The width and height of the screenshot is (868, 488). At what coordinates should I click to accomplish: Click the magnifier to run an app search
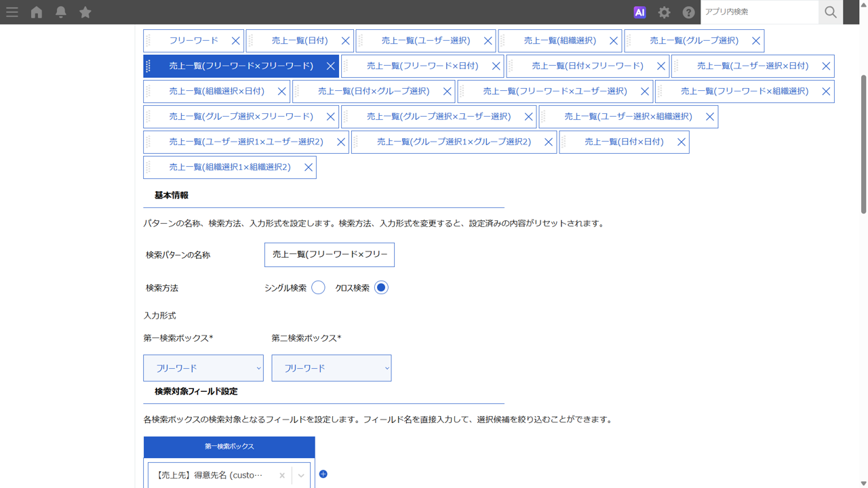click(x=831, y=12)
